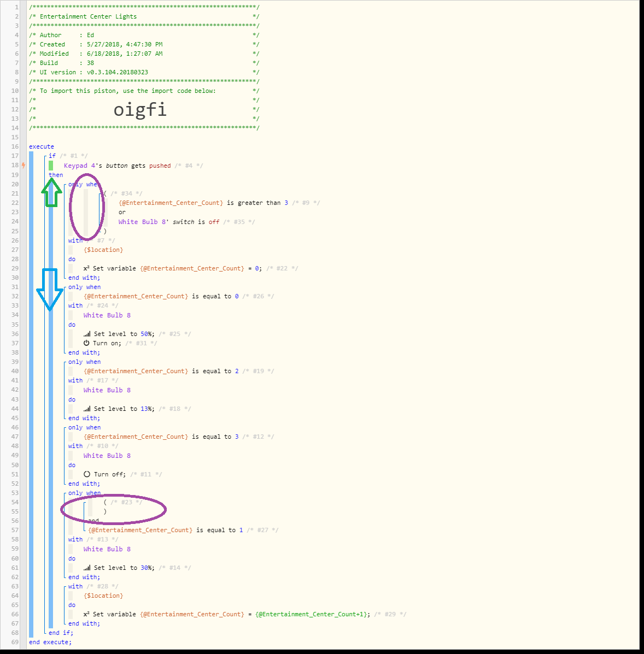Click {$location} under with #7
644x654 pixels.
[103, 250]
